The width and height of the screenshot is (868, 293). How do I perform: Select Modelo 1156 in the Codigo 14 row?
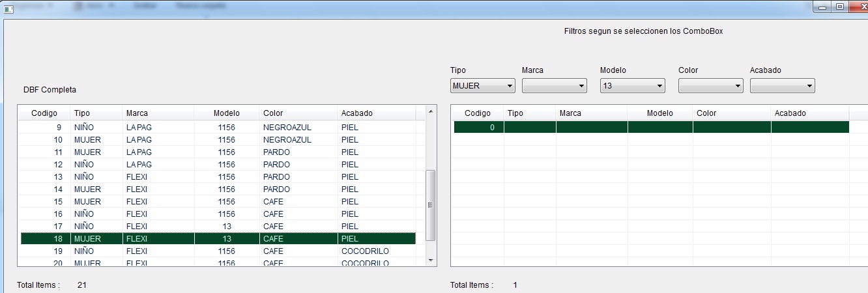(226, 189)
